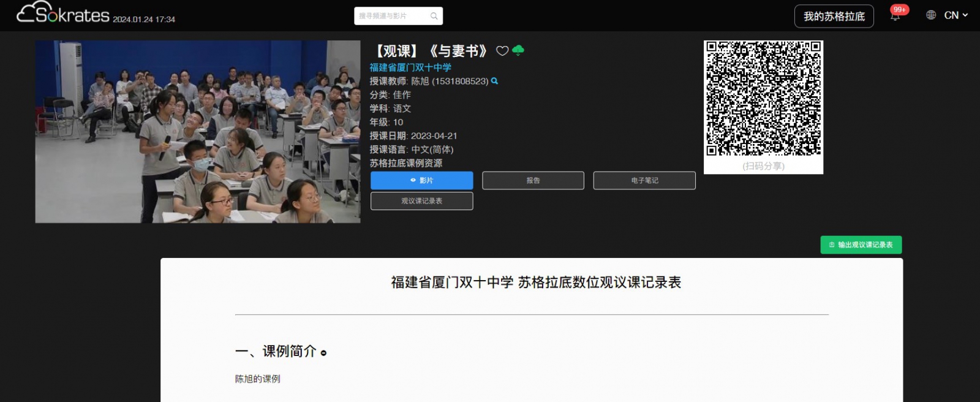Switch to the 报告 tab
Image resolution: width=980 pixels, height=402 pixels.
(533, 180)
